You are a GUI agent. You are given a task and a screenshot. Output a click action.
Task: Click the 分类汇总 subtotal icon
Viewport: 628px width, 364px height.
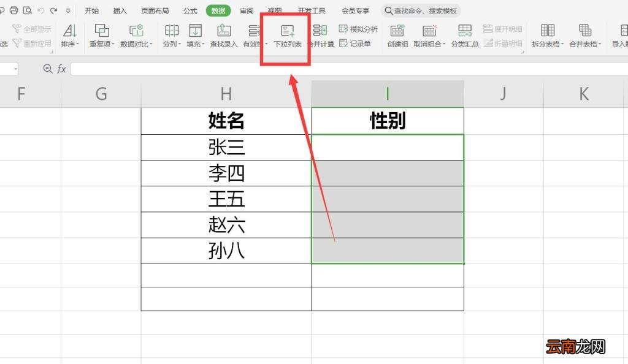click(x=465, y=31)
